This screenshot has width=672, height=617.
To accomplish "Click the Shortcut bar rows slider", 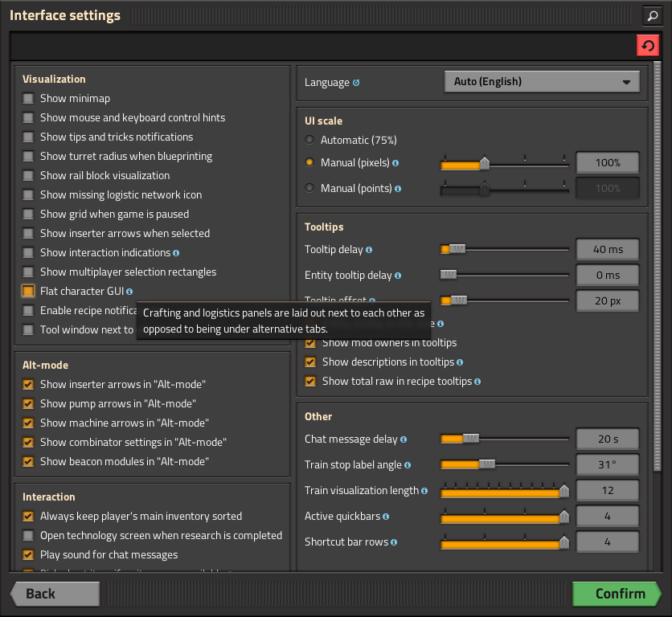I will click(x=505, y=542).
